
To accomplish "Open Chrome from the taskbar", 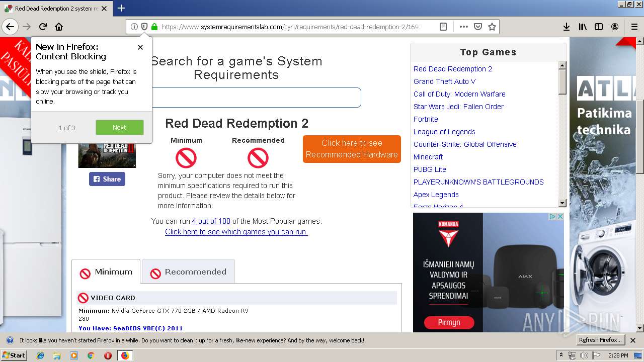I will [x=91, y=355].
